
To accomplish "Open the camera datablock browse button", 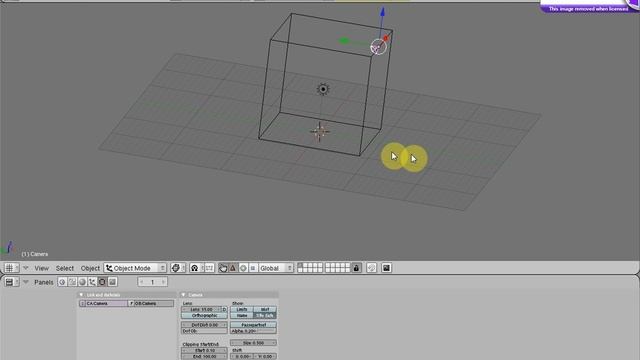I will (x=82, y=303).
